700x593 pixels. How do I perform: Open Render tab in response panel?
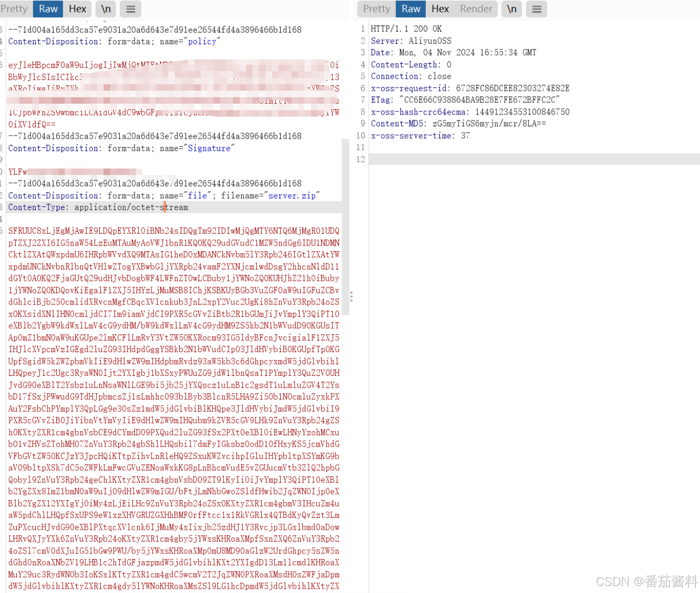point(476,9)
